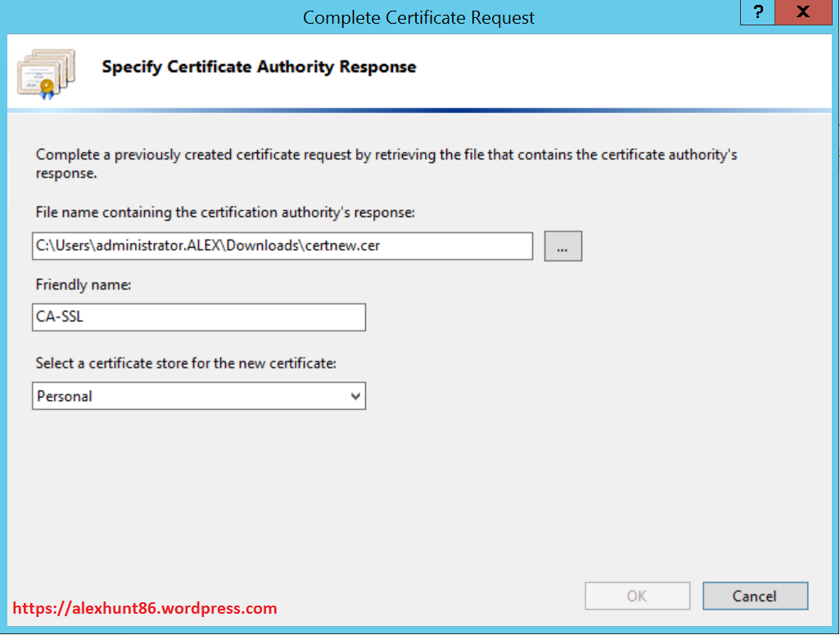Click into the Friendly name text box
Image resolution: width=840 pixels, height=635 pixels.
tap(199, 317)
